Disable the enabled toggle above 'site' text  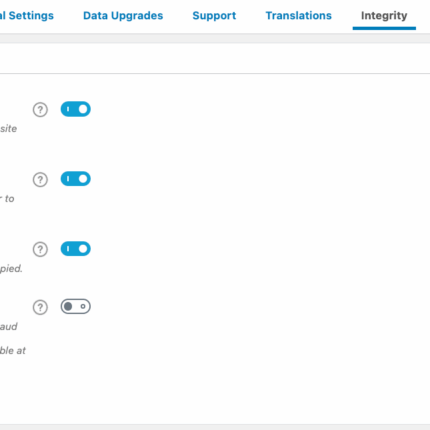[x=76, y=109]
